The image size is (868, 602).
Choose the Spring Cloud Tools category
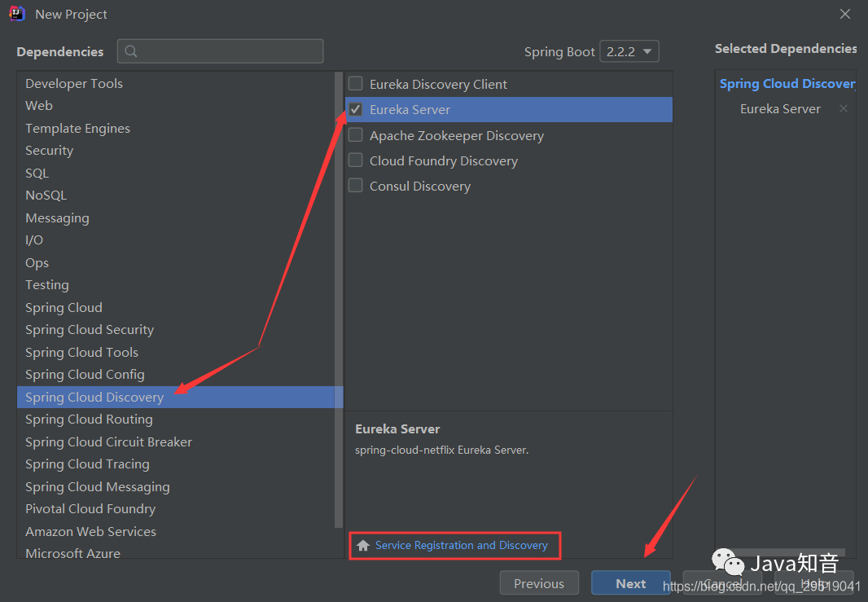(x=176, y=353)
